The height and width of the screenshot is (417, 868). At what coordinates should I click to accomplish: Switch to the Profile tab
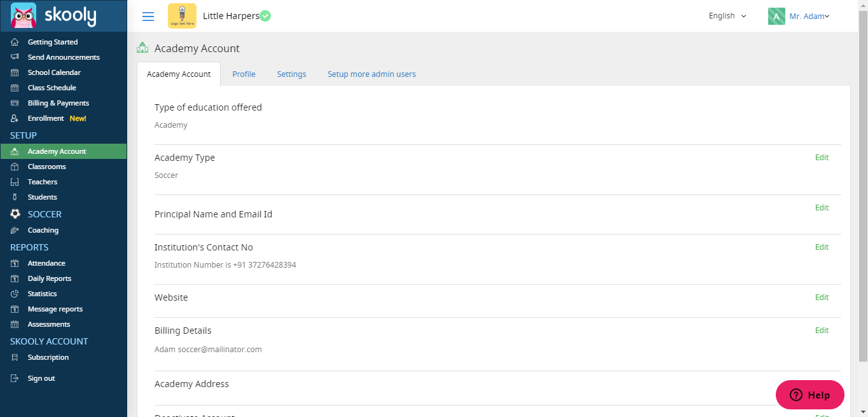tap(244, 74)
